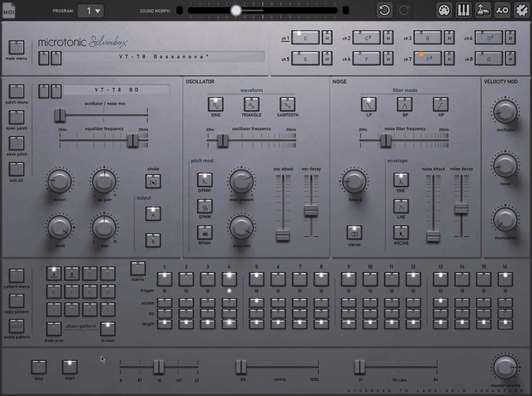Click the master volume knob
The width and height of the screenshot is (532, 396).
pyautogui.click(x=505, y=367)
